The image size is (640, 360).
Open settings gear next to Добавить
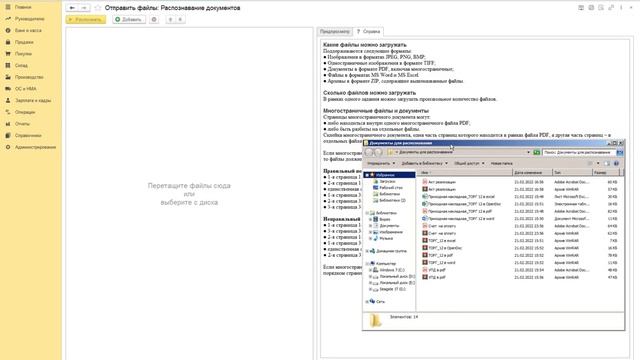[x=154, y=20]
